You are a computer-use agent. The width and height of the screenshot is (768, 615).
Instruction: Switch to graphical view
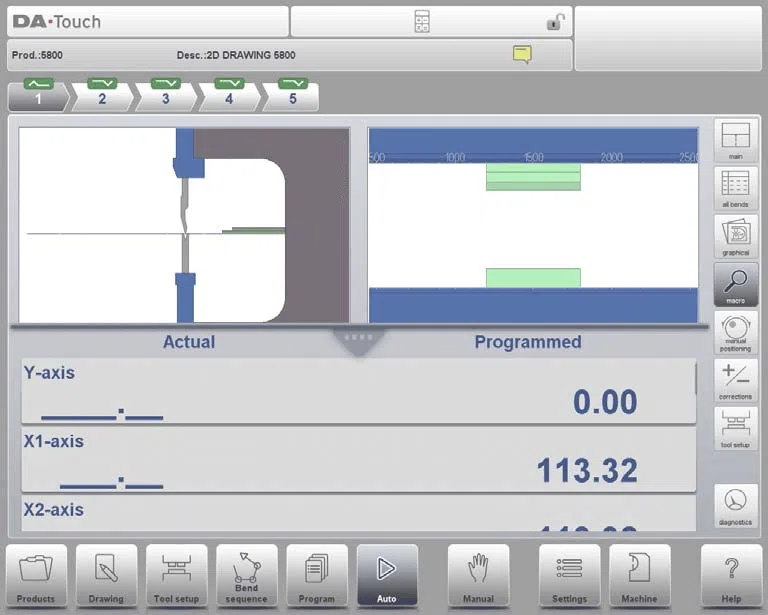coord(736,237)
